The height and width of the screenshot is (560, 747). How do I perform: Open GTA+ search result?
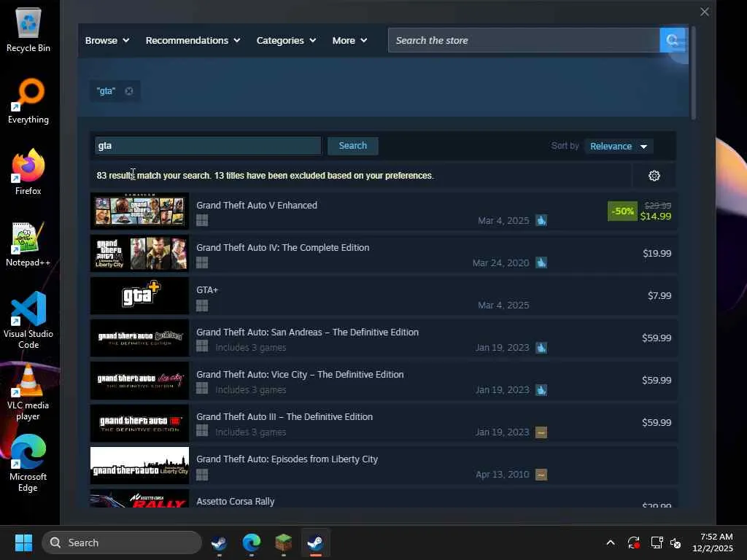tap(206, 289)
